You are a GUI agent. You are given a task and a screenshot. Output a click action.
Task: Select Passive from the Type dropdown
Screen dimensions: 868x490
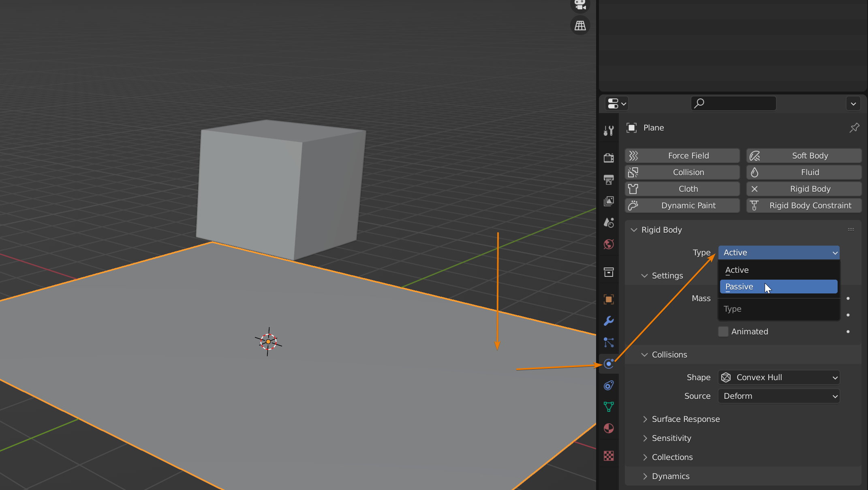pyautogui.click(x=778, y=287)
